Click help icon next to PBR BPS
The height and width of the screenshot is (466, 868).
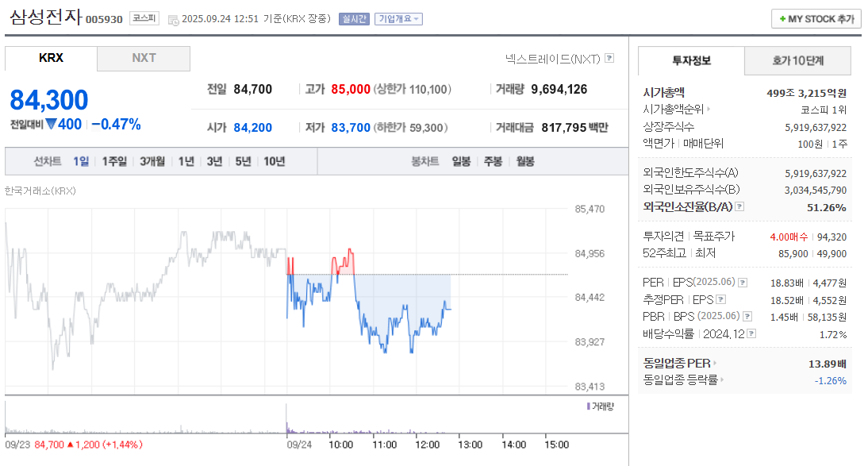747,317
